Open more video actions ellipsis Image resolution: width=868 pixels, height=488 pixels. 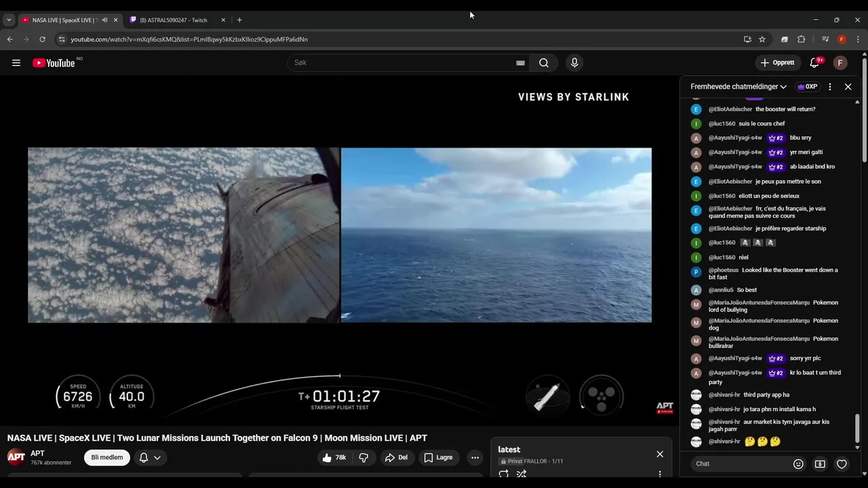[x=475, y=457]
